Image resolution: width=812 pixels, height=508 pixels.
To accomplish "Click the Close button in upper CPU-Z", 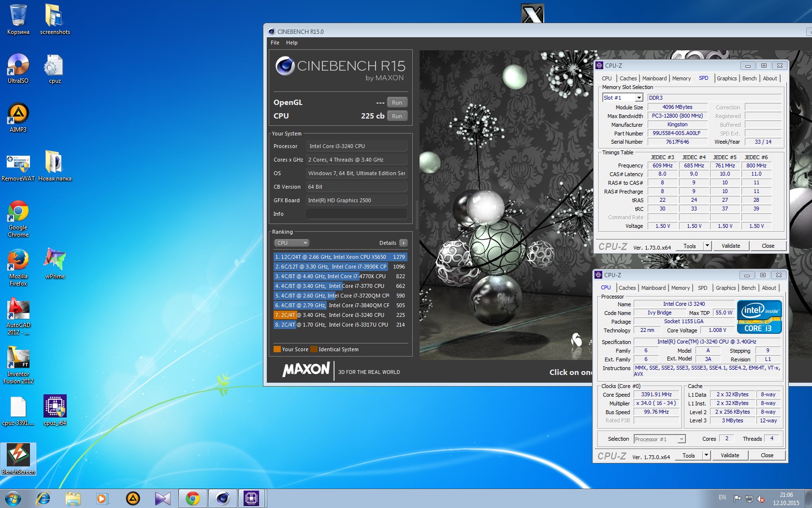I will [x=768, y=246].
